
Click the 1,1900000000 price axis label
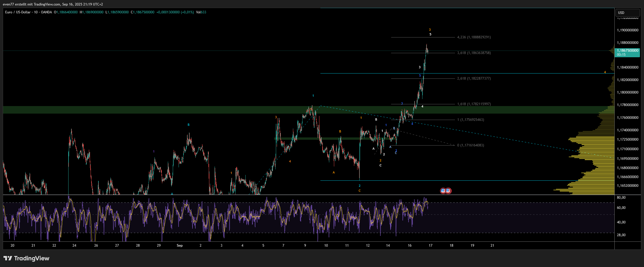[627, 30]
